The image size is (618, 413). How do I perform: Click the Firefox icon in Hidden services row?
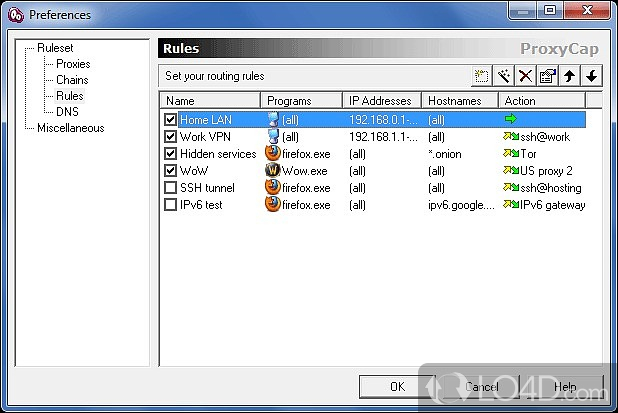[x=273, y=153]
